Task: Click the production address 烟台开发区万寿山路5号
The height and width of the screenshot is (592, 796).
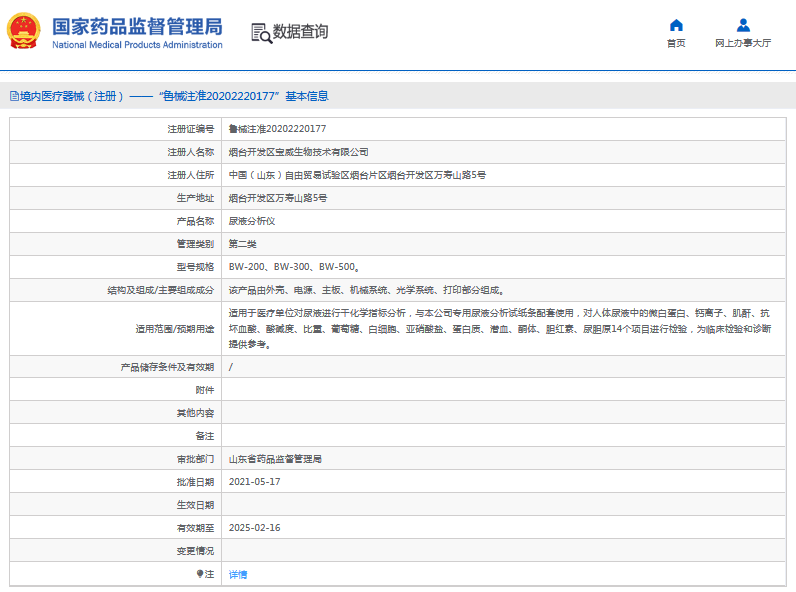Action: pyautogui.click(x=278, y=198)
